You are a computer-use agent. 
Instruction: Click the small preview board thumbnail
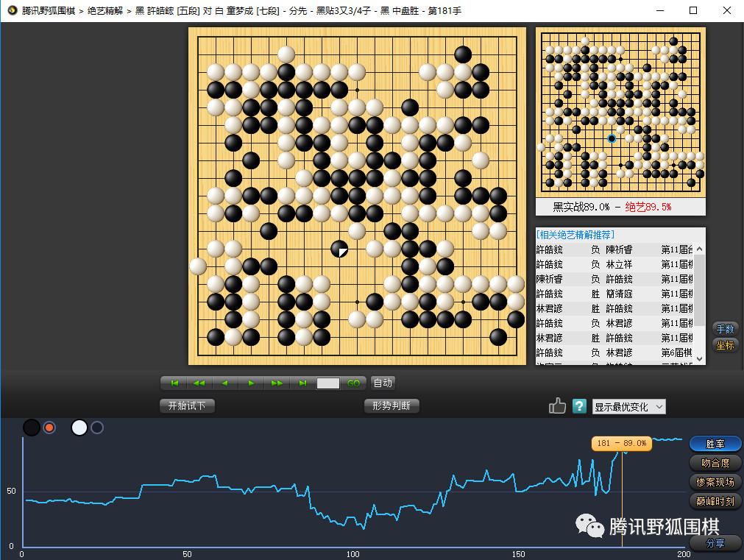tap(620, 112)
